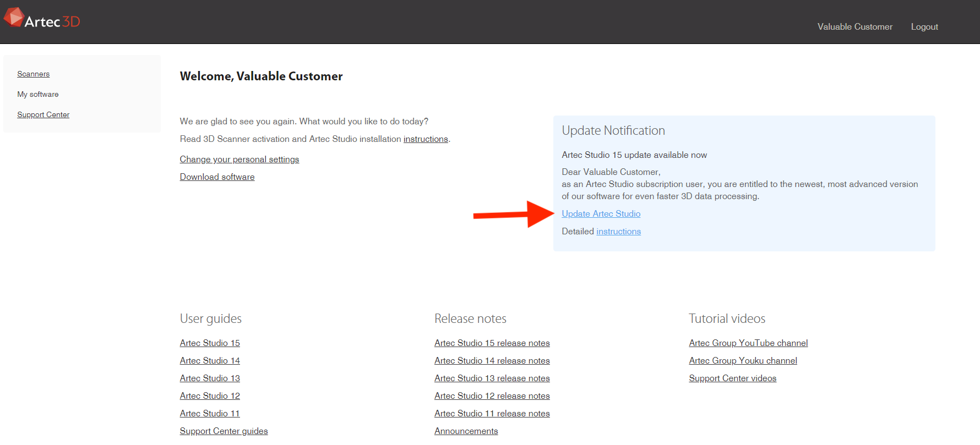980x445 pixels.
Task: Open Artec Studio 11 user guide
Action: pyautogui.click(x=210, y=414)
